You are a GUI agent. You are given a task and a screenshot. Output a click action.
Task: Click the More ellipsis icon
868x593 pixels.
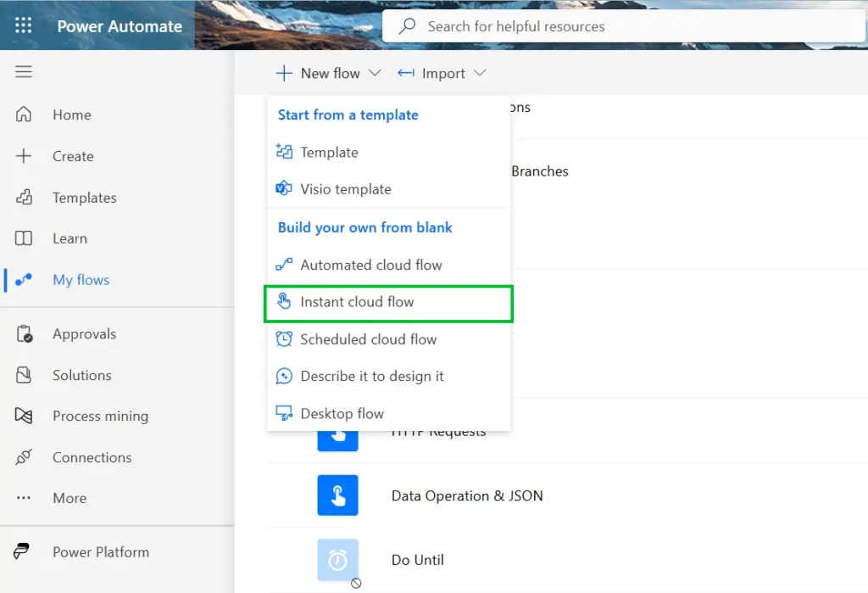click(x=23, y=498)
